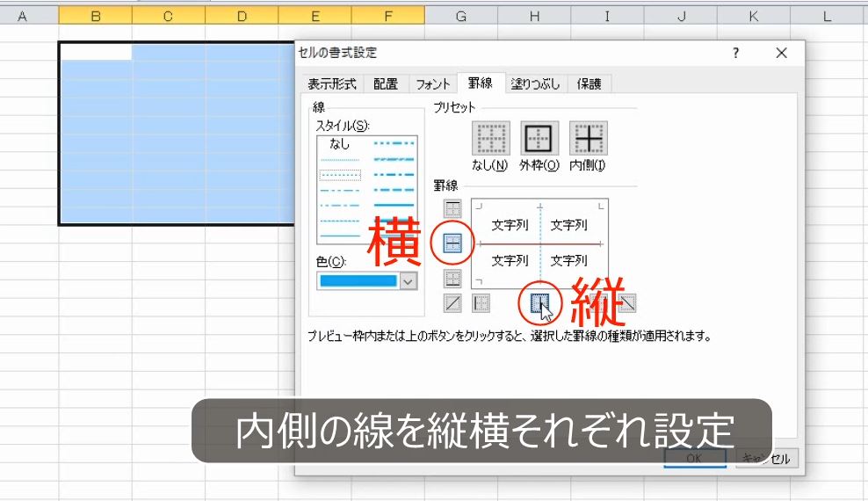Switch to the 表示形式 tab
The width and height of the screenshot is (868, 501).
pos(331,83)
